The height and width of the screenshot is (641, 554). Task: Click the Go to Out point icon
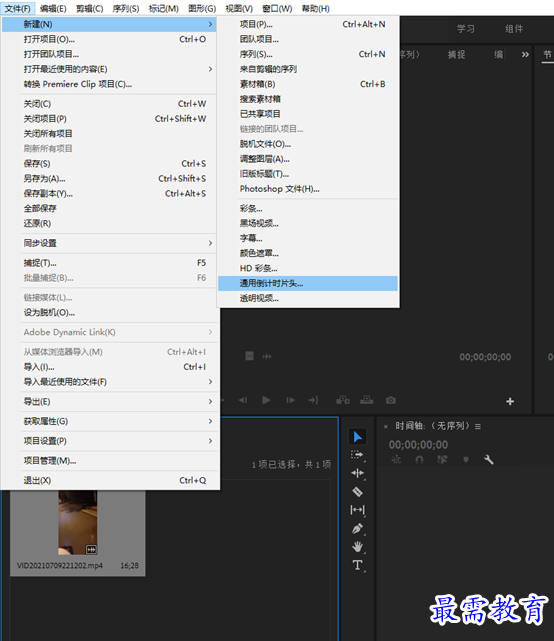[x=314, y=400]
